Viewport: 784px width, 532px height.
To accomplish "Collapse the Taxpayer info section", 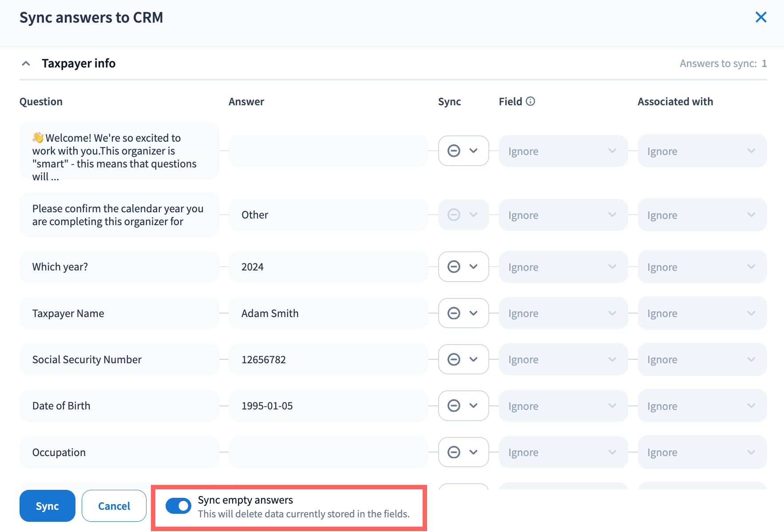I will coord(26,64).
